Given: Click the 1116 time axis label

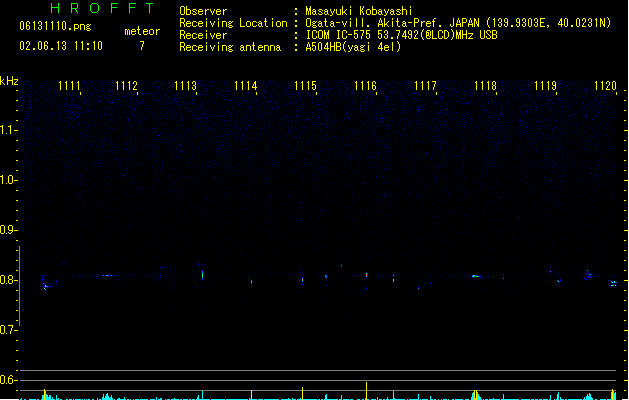Looking at the screenshot, I should pos(365,86).
